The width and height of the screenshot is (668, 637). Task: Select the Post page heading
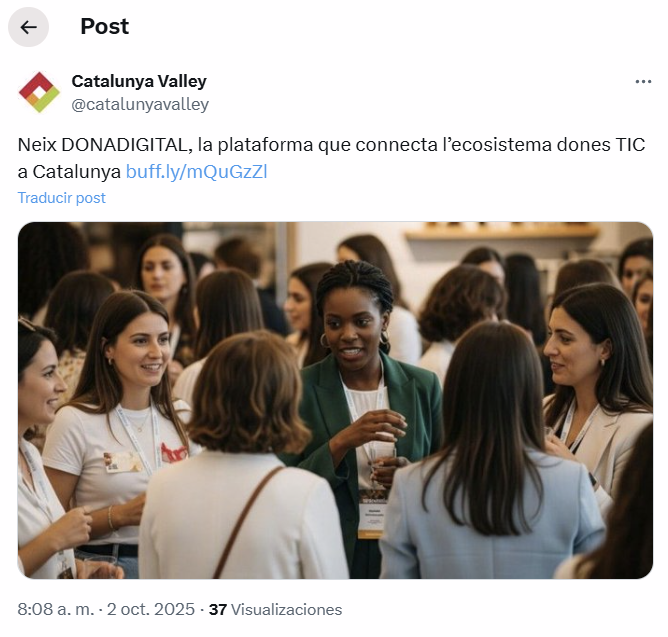[104, 26]
